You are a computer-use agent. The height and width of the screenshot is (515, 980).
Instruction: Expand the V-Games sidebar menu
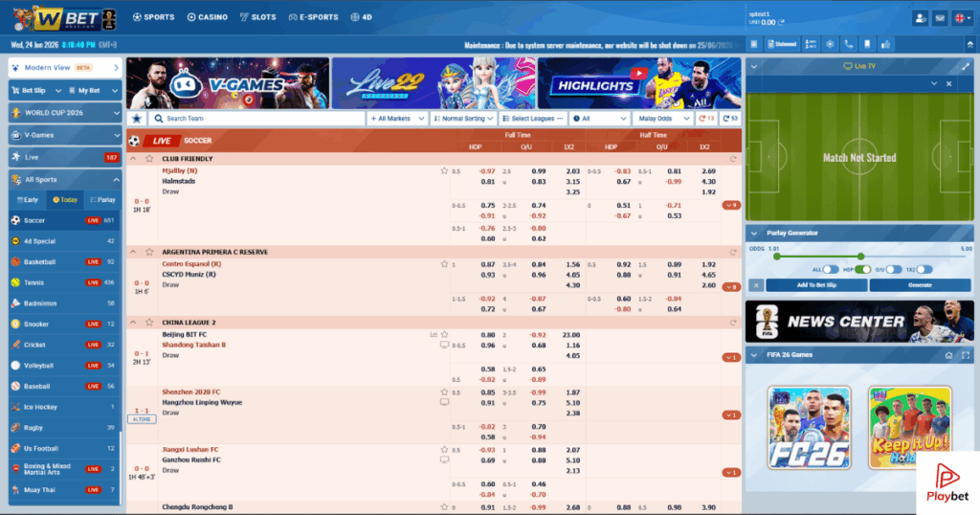point(64,135)
